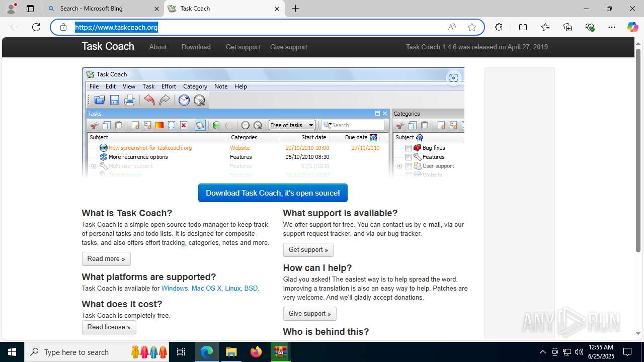Open the taskbar clock and date

[601, 352]
